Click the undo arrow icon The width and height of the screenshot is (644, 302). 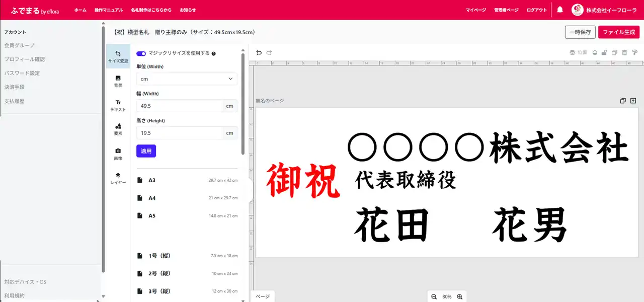click(x=259, y=52)
